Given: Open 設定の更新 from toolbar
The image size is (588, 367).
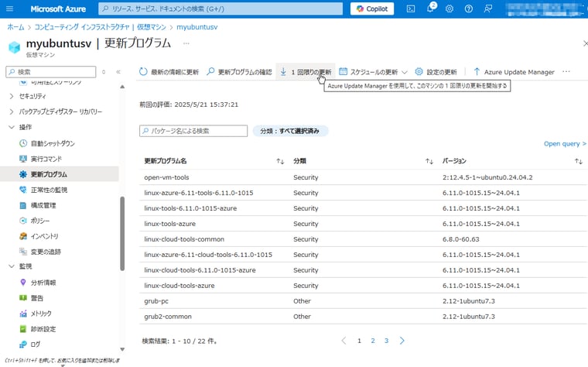Looking at the screenshot, I should pos(436,72).
